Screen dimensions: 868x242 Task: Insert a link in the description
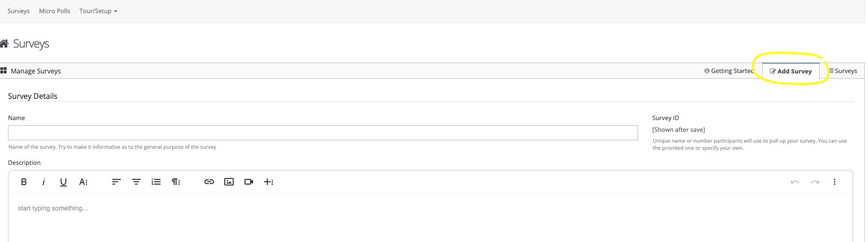click(x=209, y=182)
